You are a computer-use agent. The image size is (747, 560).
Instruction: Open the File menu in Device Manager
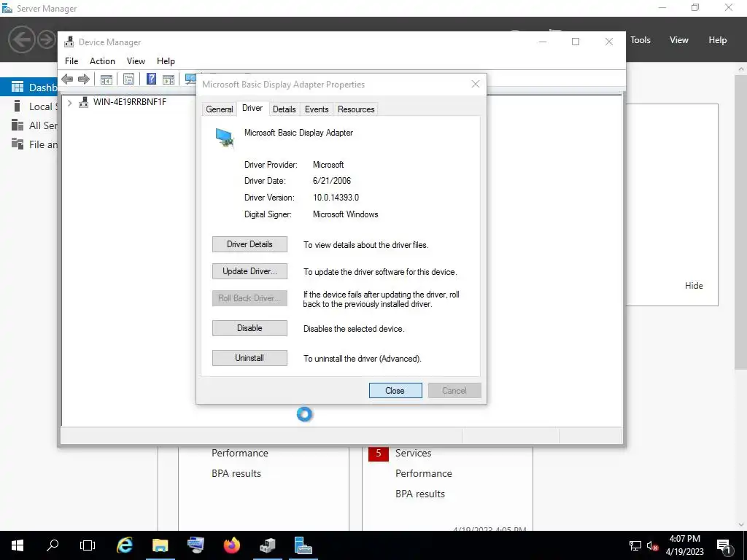71,61
